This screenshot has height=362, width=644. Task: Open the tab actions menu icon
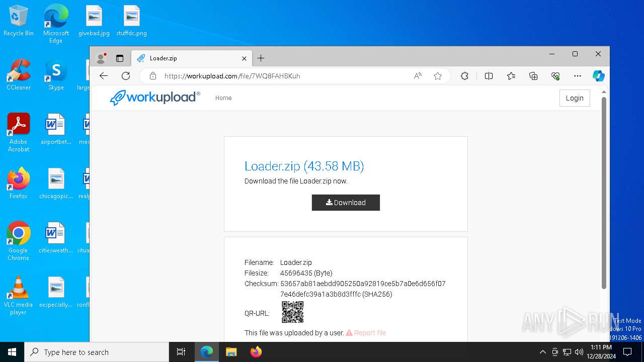pyautogui.click(x=120, y=58)
